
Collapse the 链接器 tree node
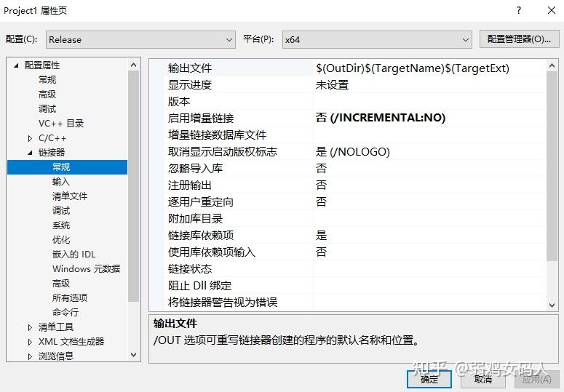(31, 153)
